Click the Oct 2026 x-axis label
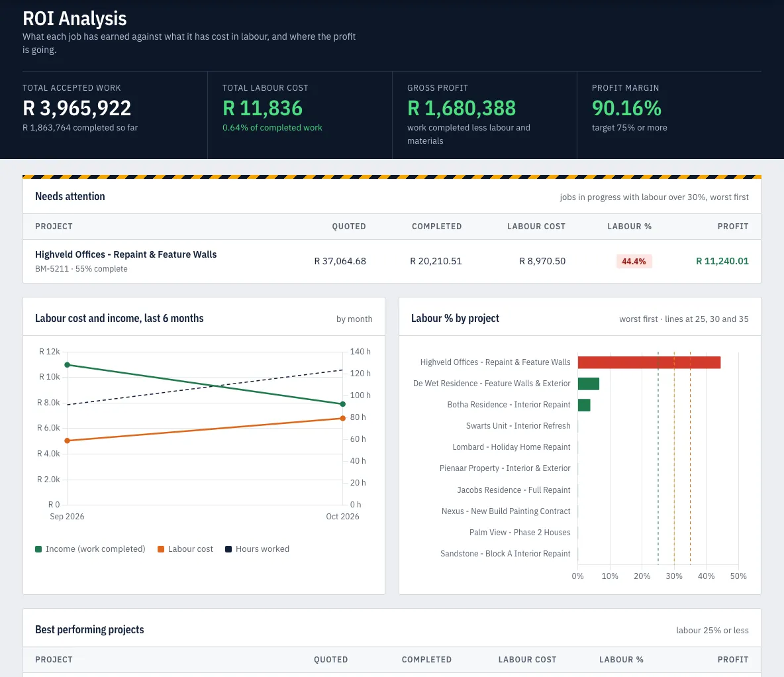Image resolution: width=784 pixels, height=677 pixels. (342, 517)
